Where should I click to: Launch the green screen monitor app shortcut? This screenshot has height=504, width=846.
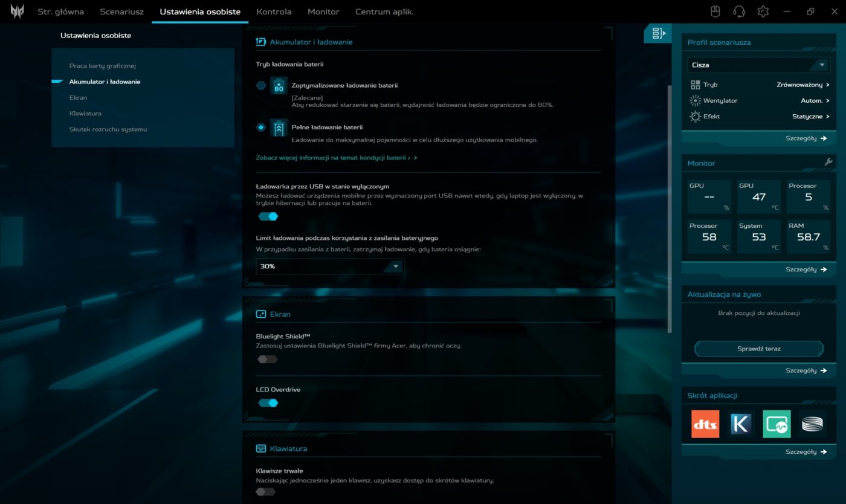coord(777,424)
